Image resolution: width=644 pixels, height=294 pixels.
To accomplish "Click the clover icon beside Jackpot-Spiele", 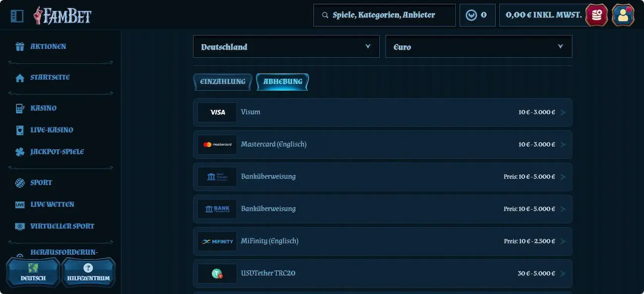I will click(20, 152).
